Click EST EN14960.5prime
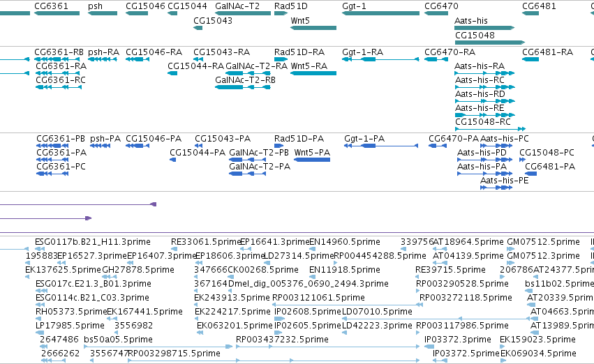Viewport: 594px width, 364px height. click(x=345, y=242)
